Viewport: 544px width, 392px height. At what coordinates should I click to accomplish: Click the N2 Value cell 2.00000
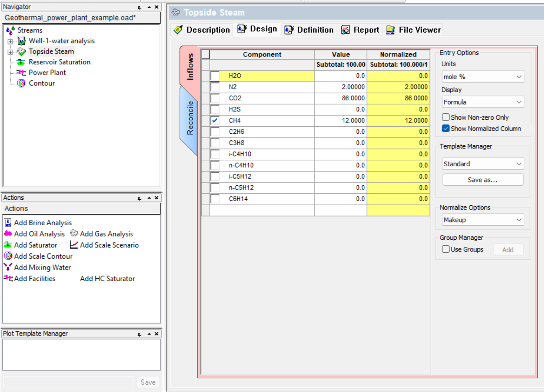tap(341, 87)
